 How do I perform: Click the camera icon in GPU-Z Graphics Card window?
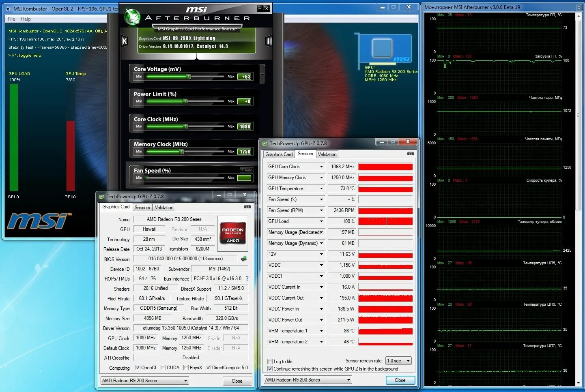pyautogui.click(x=247, y=207)
